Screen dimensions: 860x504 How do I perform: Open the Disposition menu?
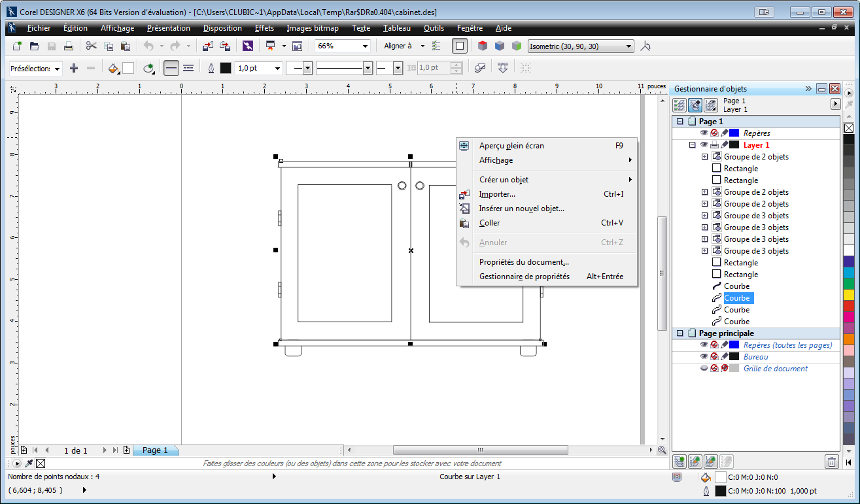[x=222, y=28]
